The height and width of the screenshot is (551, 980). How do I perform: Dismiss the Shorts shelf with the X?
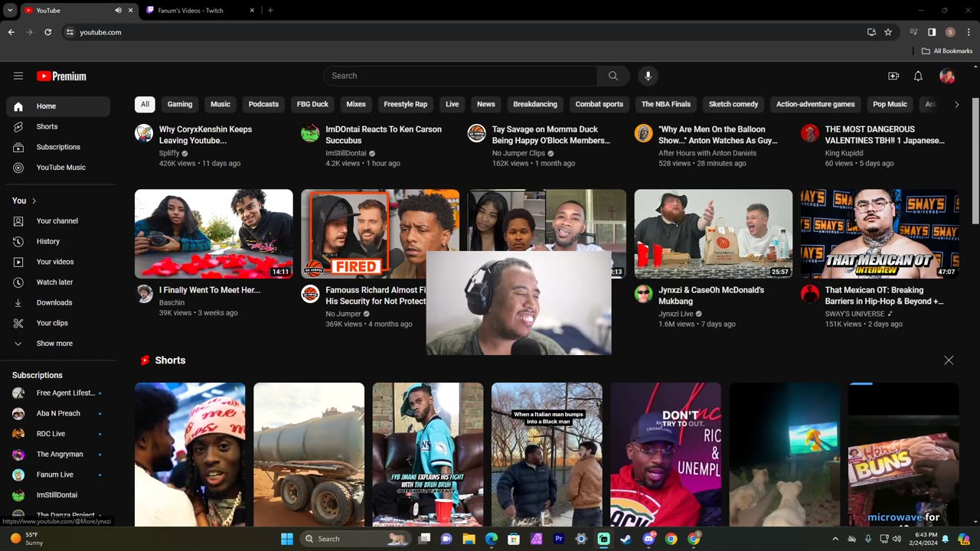pyautogui.click(x=949, y=360)
